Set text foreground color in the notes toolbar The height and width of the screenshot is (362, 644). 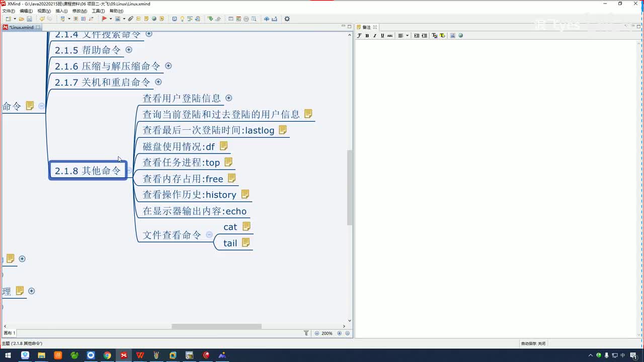[x=435, y=36]
